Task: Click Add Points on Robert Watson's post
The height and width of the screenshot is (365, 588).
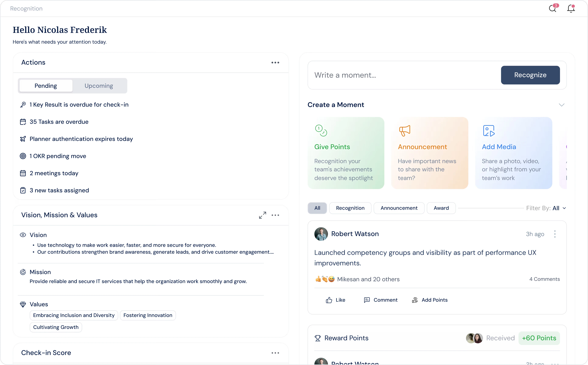Action: (430, 300)
